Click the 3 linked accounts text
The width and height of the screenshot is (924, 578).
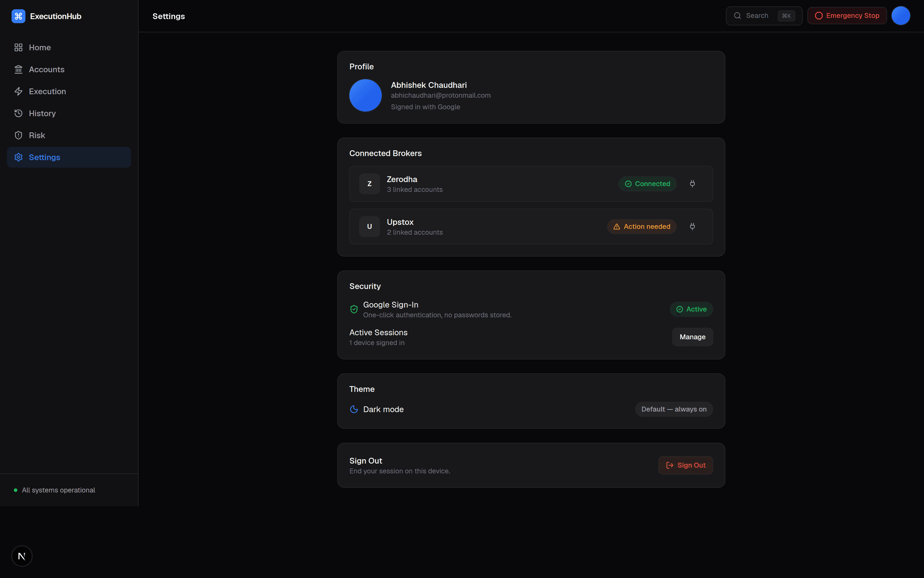coord(415,190)
